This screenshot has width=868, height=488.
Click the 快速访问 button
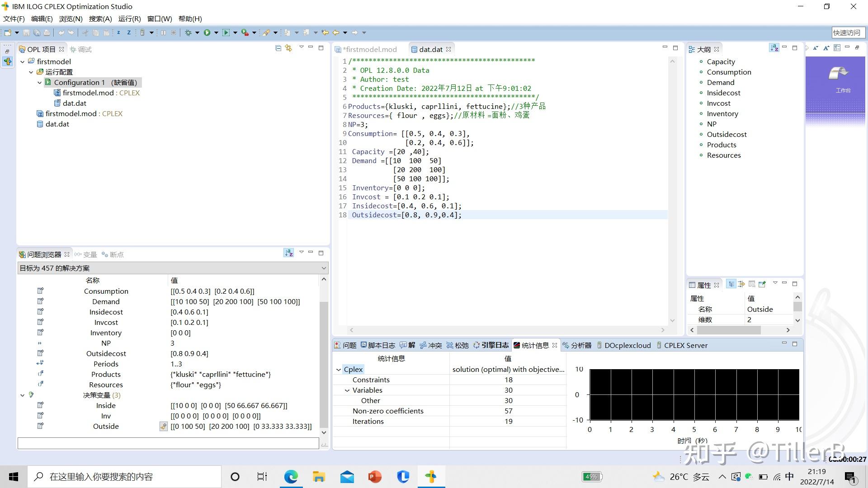pos(848,32)
